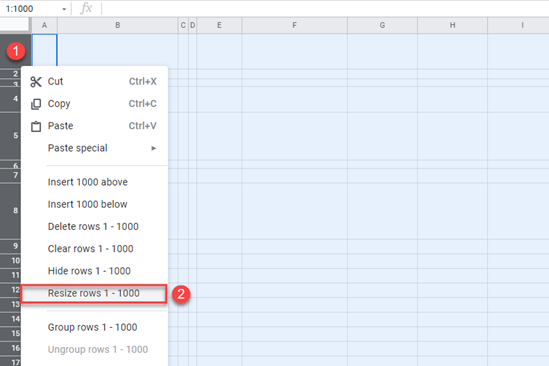The height and width of the screenshot is (366, 549).
Task: Click the Copy icon in context menu
Action: pyautogui.click(x=36, y=104)
